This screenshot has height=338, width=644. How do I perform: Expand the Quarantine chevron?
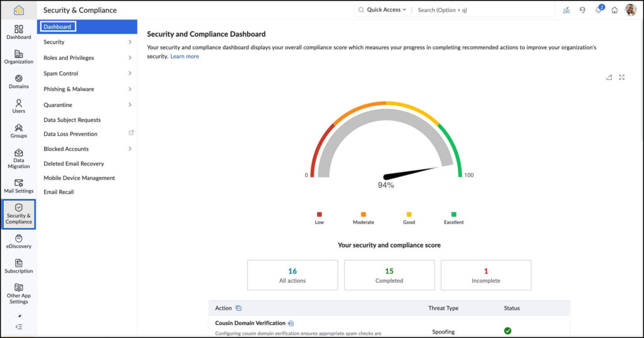(x=130, y=105)
